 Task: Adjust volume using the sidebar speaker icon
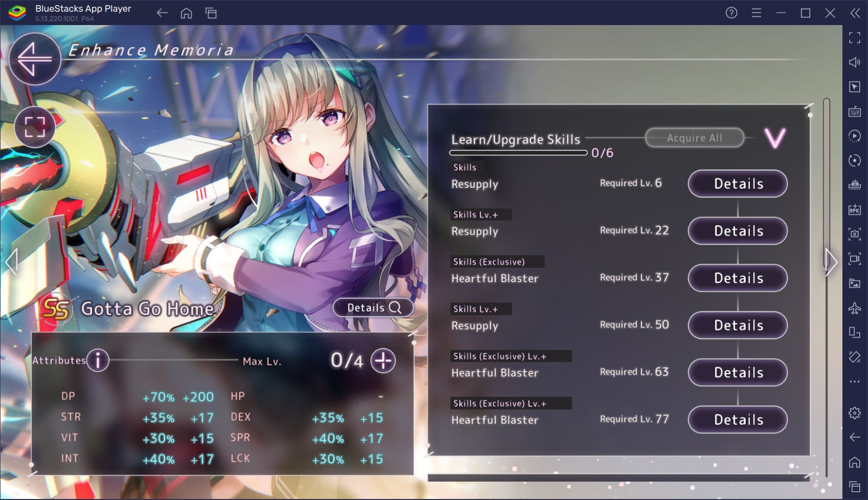click(854, 62)
